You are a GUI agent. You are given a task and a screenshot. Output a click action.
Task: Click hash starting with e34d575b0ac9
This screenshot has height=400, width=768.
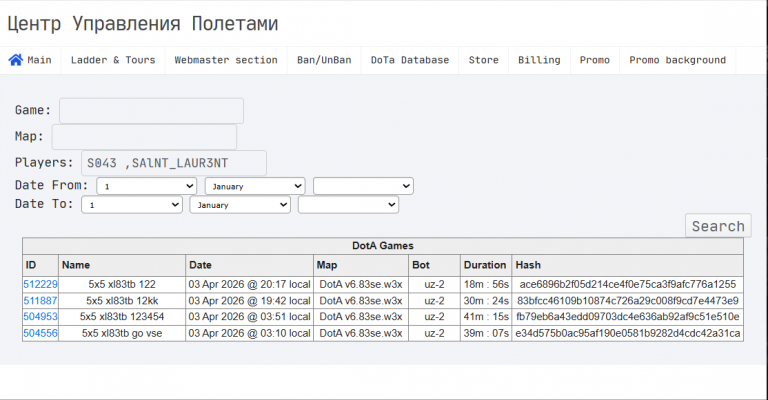(x=627, y=333)
